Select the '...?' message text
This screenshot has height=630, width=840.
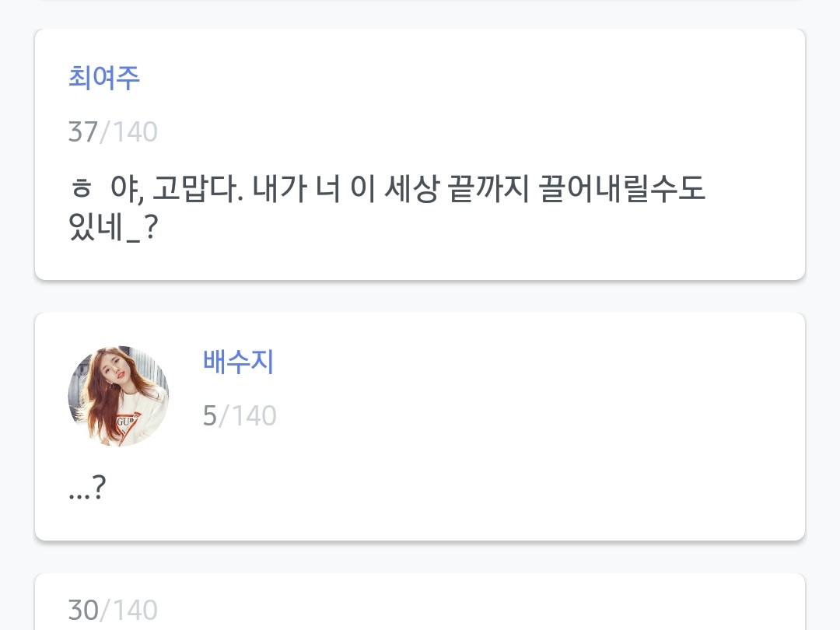[x=86, y=489]
